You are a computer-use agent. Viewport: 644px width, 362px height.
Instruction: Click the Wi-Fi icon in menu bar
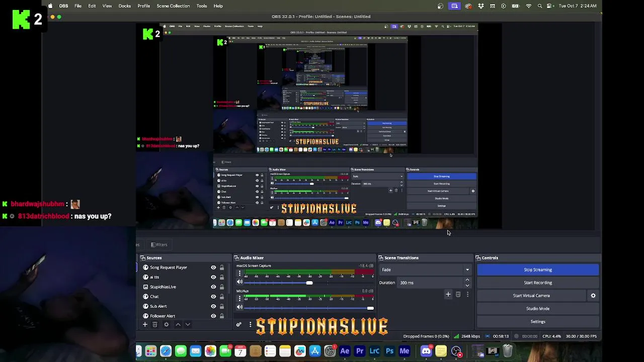tap(528, 6)
